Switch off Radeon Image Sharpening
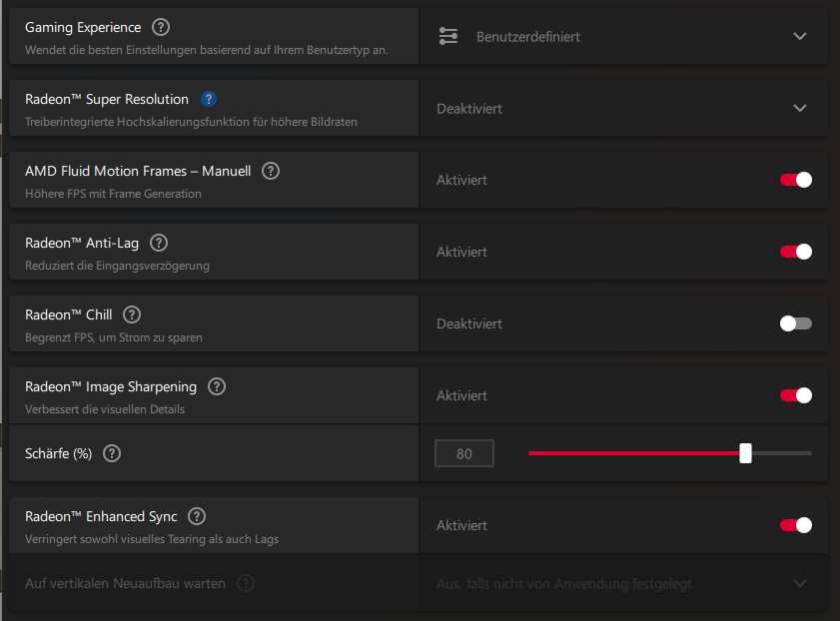 coord(796,395)
